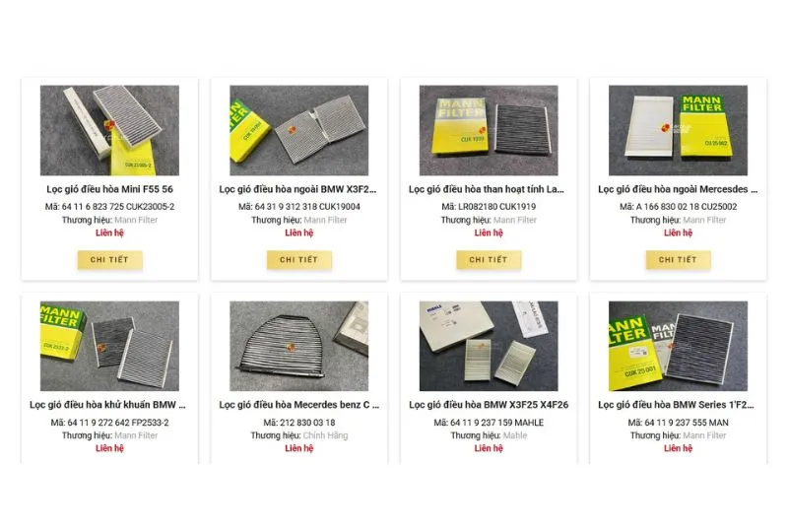Open the Mercedes CU25002 filter photo
Image resolution: width=788 pixels, height=532 pixels.
(678, 130)
